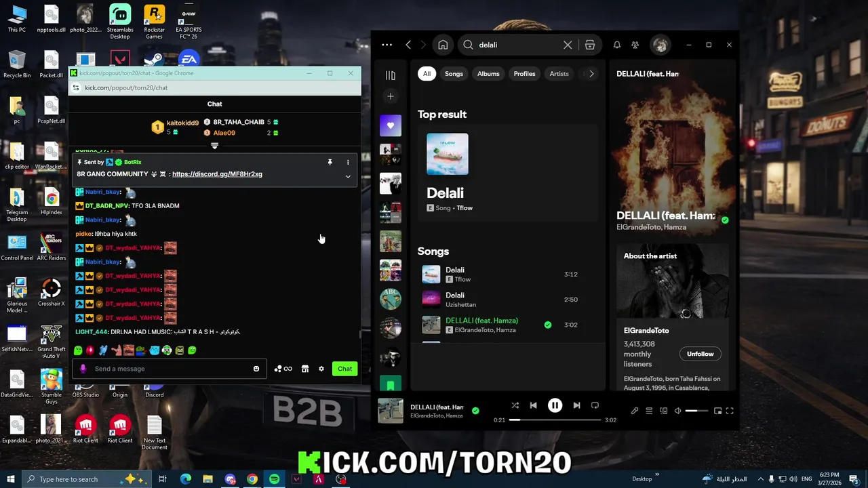The image size is (868, 488).
Task: Pause the playing track
Action: coord(555,405)
